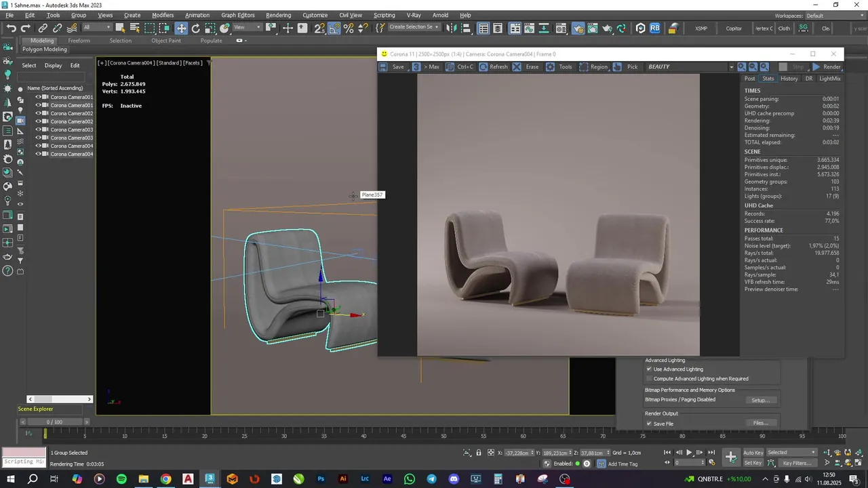Select the Freeform ribbon tab
This screenshot has width=868, height=488.
[x=79, y=41]
